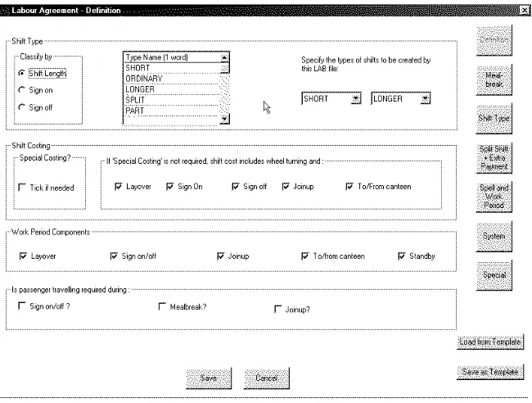The image size is (532, 403).
Task: Select SPLIT in the Type Name list
Action: pos(172,100)
